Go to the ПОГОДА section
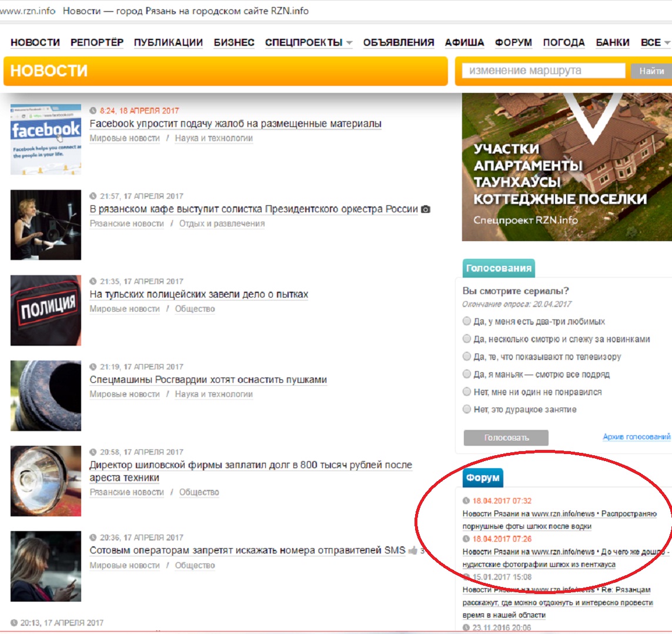 [563, 42]
